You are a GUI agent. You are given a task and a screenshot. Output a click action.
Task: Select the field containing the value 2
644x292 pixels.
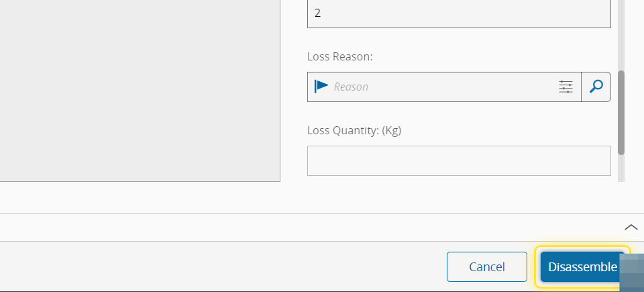coord(459,13)
